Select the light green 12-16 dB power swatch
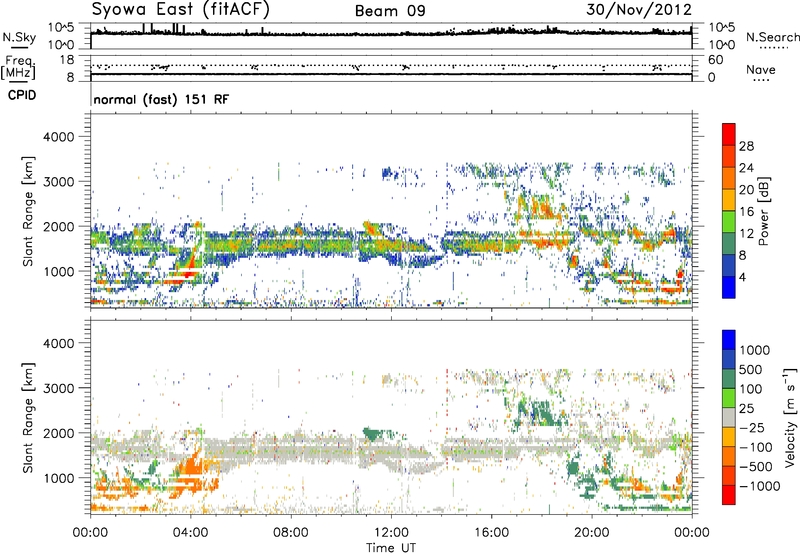 tap(729, 222)
